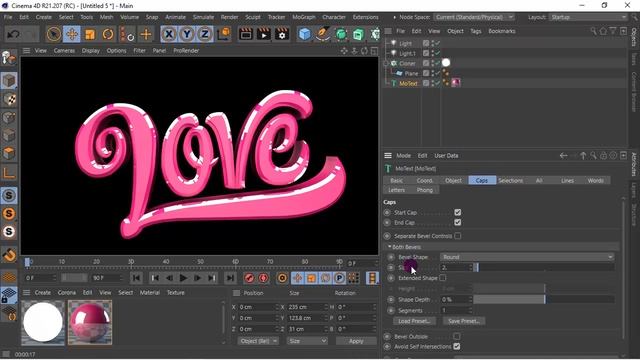The height and width of the screenshot is (360, 640).
Task: Adjust the bevel Size slider
Action: click(x=544, y=268)
